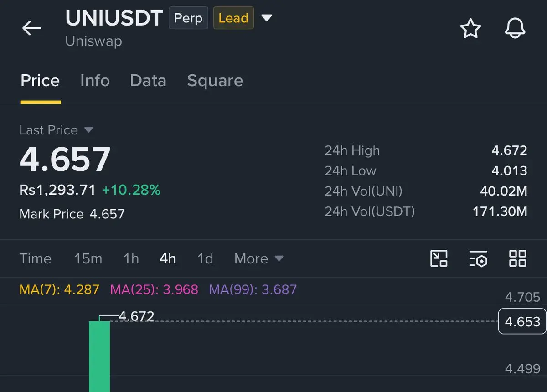This screenshot has width=547, height=392.
Task: Tap the MA(99): 3.687 indicator
Action: (253, 289)
